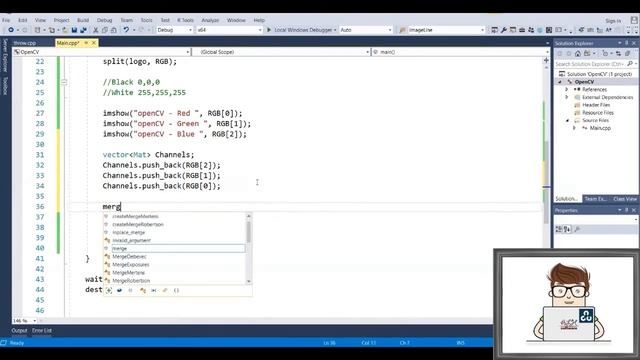Click the Save All icon

click(x=84, y=30)
